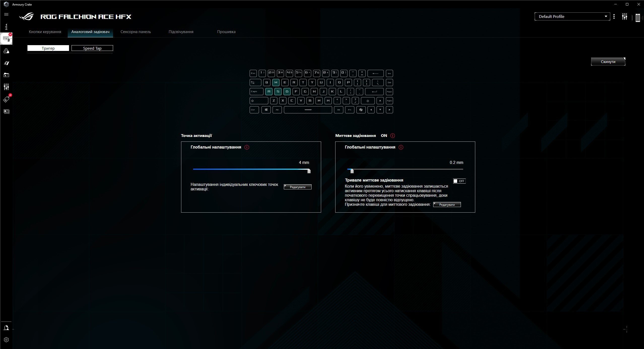Select the Enter key on keyboard map
This screenshot has height=349, width=644.
pyautogui.click(x=374, y=92)
